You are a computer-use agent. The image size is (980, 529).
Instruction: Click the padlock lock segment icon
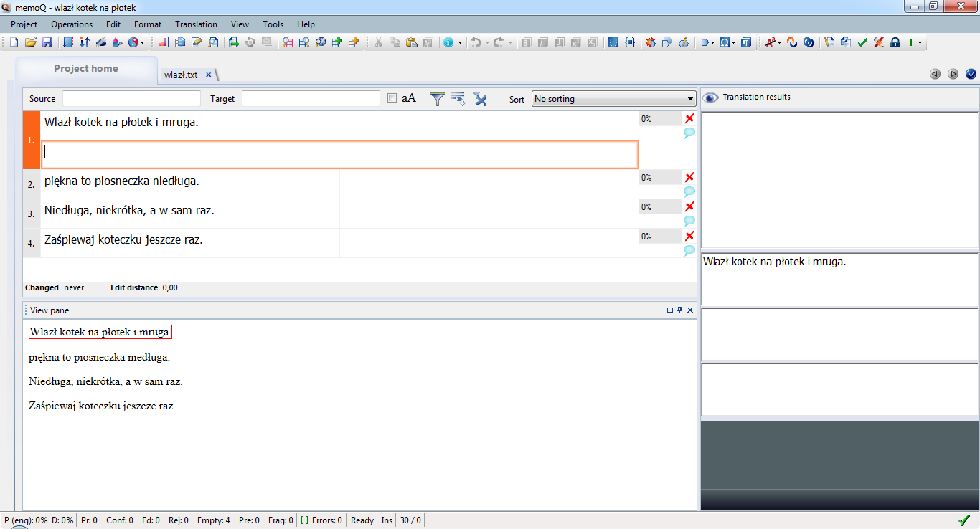click(895, 42)
